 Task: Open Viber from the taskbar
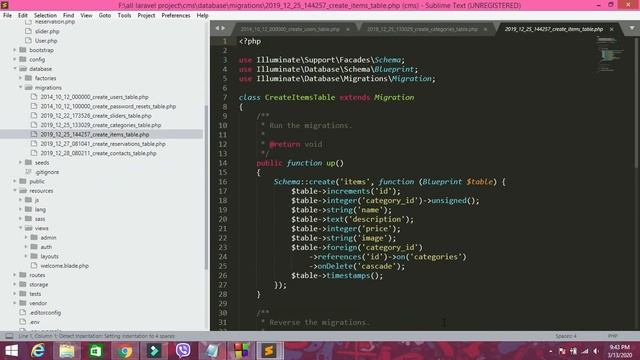[183, 351]
